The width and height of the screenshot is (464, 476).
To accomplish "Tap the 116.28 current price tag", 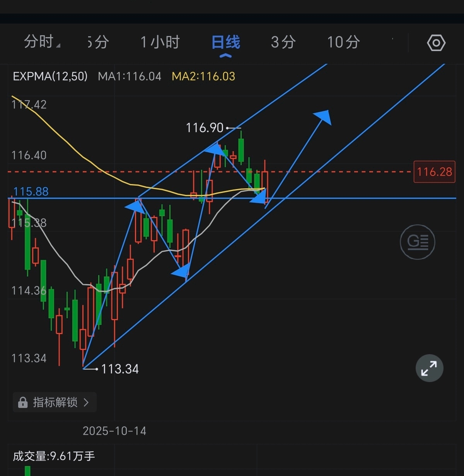I will coord(435,172).
